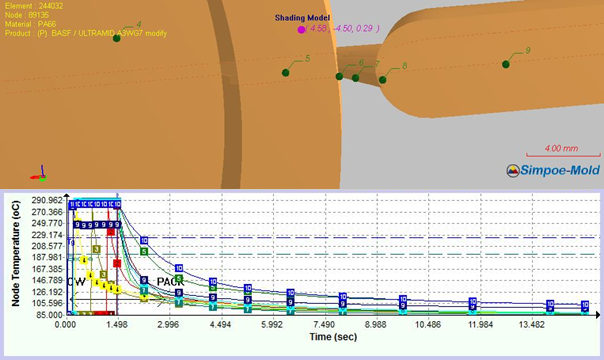604x360 pixels.
Task: Click the '7.490' time axis value
Action: (x=324, y=325)
